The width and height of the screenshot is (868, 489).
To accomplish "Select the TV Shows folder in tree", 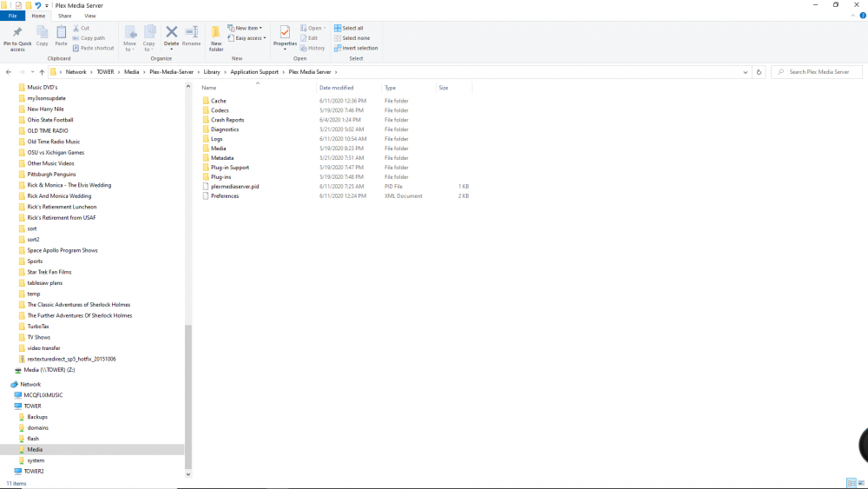I will click(x=39, y=337).
